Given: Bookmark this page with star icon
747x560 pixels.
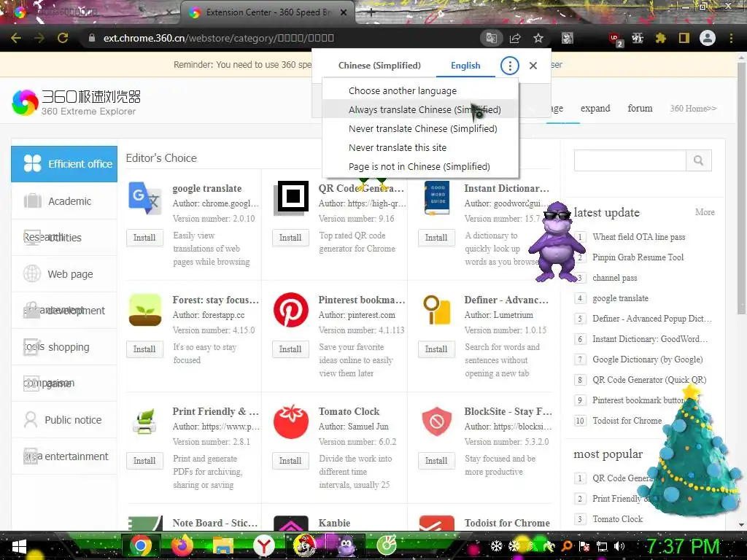Looking at the screenshot, I should pyautogui.click(x=538, y=38).
